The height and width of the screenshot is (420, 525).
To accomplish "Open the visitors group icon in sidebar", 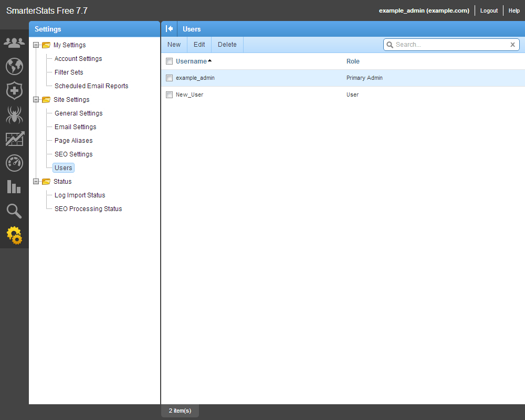I will point(14,43).
